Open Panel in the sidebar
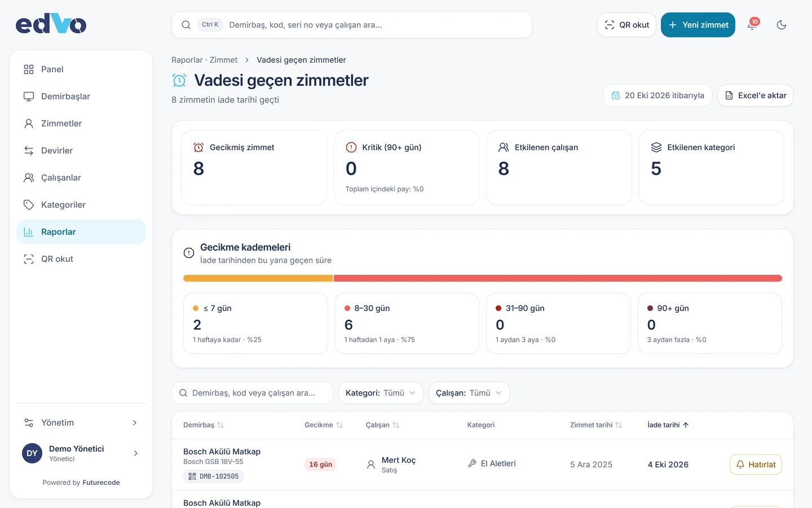812x508 pixels. pos(81,69)
